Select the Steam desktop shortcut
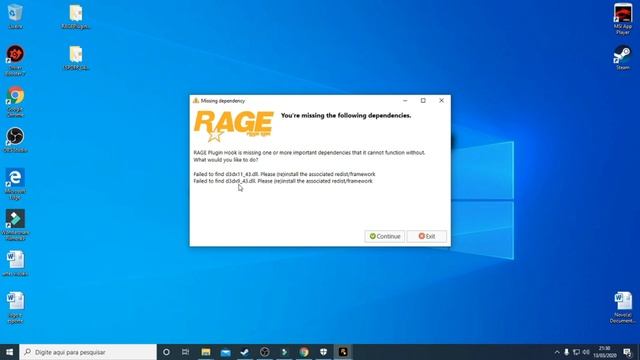This screenshot has width=640, height=360. click(x=623, y=58)
